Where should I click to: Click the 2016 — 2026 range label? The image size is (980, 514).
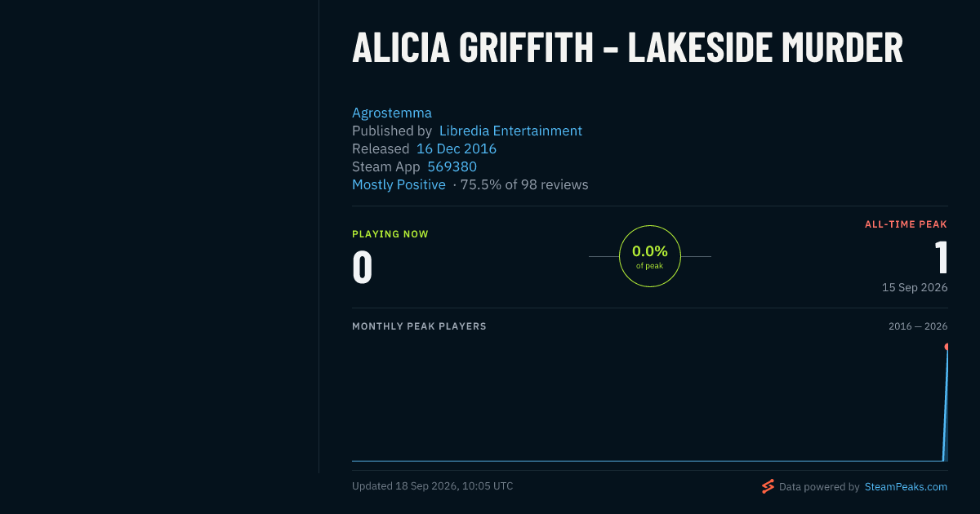(x=918, y=326)
